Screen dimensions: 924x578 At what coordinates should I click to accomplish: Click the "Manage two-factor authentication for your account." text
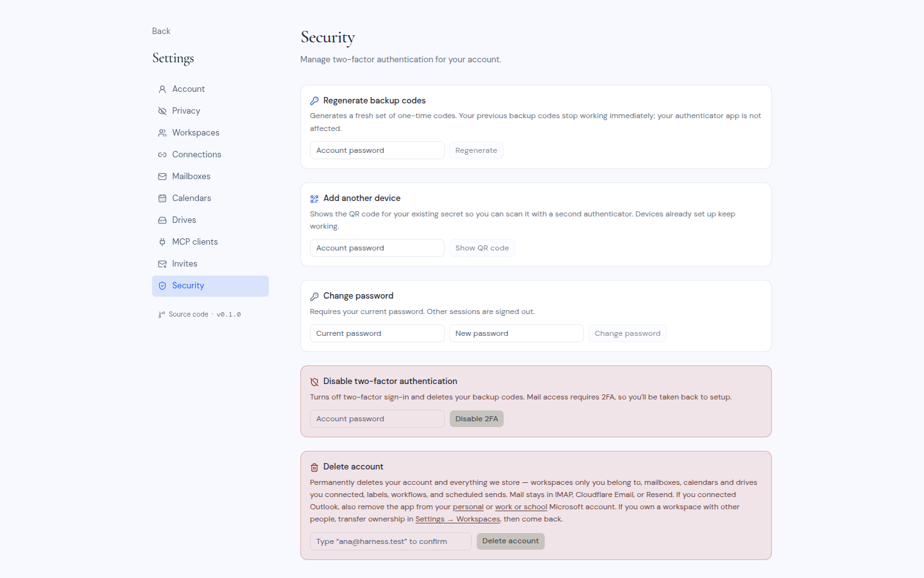point(401,60)
